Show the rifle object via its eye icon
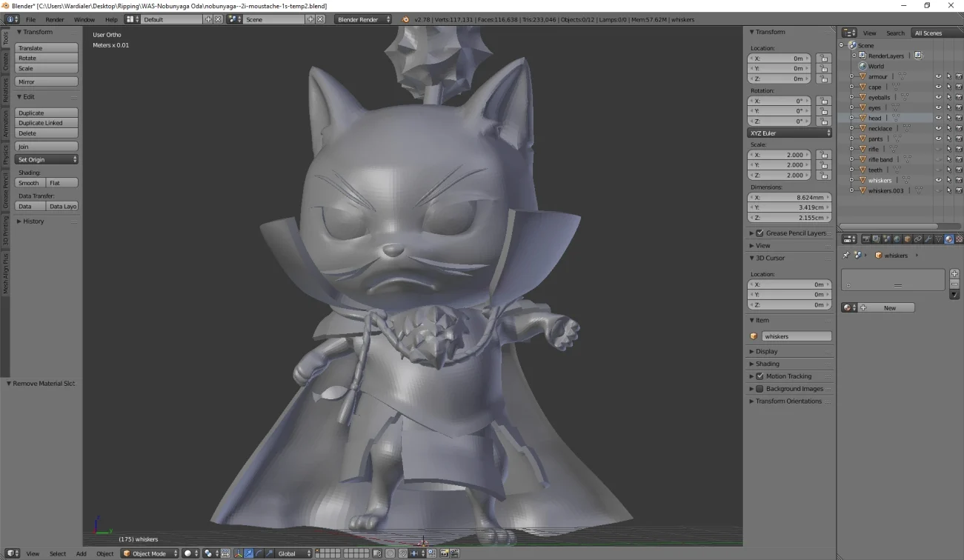The height and width of the screenshot is (560, 964). tap(938, 149)
